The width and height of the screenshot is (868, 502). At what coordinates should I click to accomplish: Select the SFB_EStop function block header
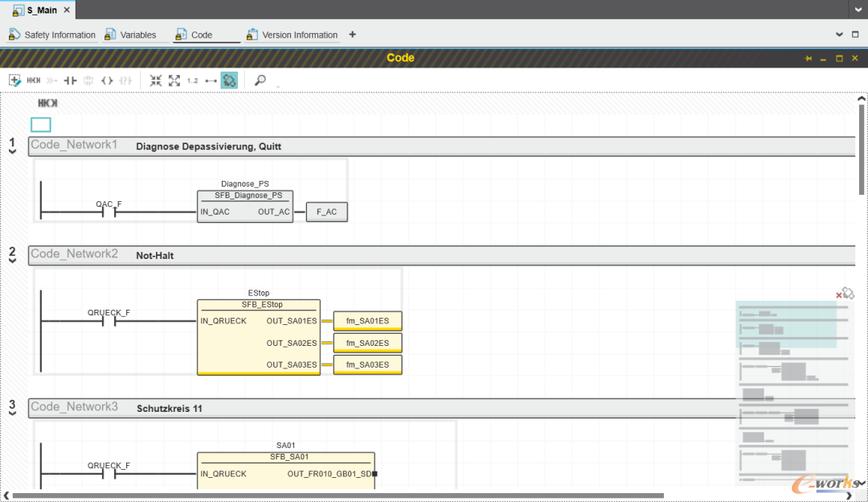point(262,305)
